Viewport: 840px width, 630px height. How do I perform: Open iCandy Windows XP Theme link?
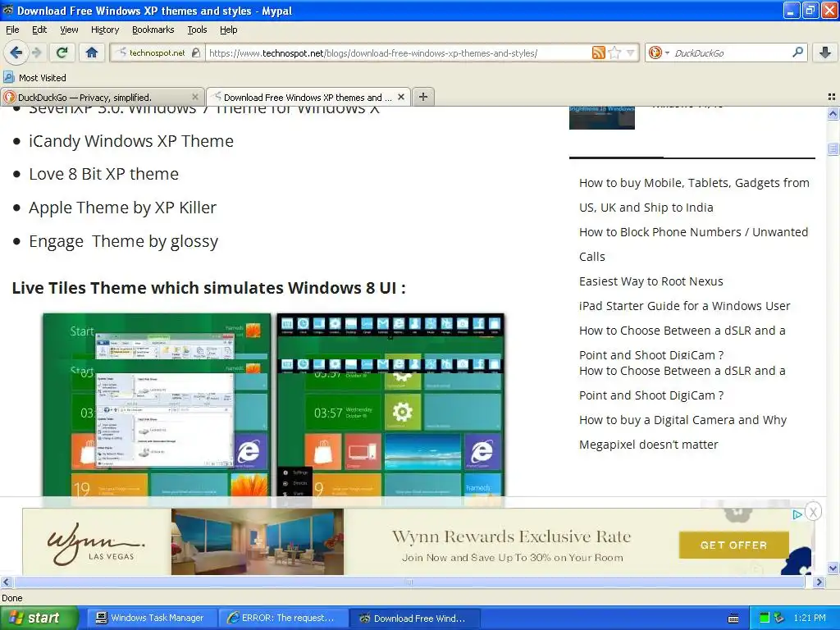tap(131, 141)
